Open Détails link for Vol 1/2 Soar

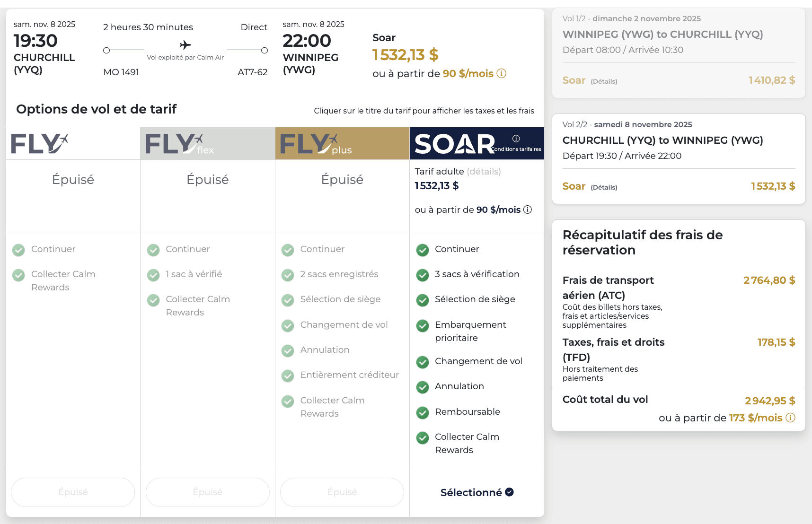coord(604,81)
